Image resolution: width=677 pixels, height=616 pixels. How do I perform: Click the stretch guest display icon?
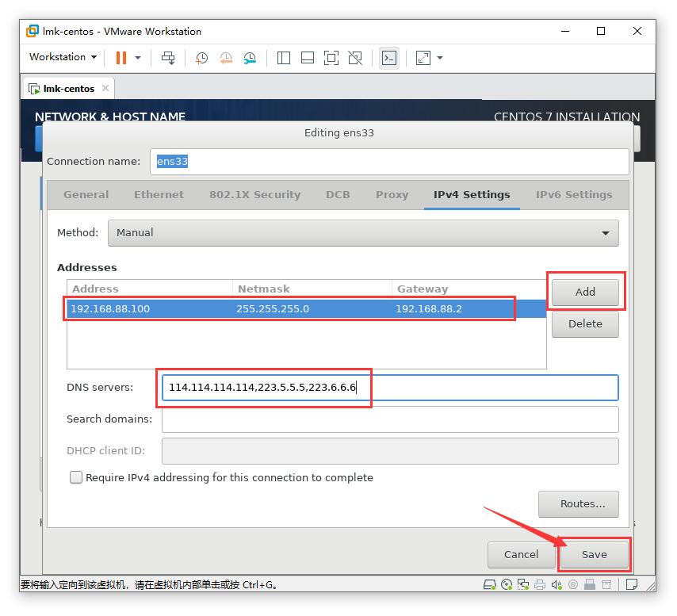click(x=423, y=57)
